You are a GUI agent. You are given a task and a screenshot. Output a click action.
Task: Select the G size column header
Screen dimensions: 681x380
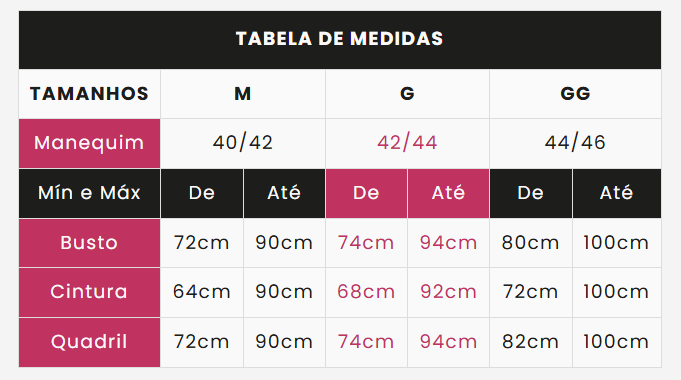[x=407, y=94]
